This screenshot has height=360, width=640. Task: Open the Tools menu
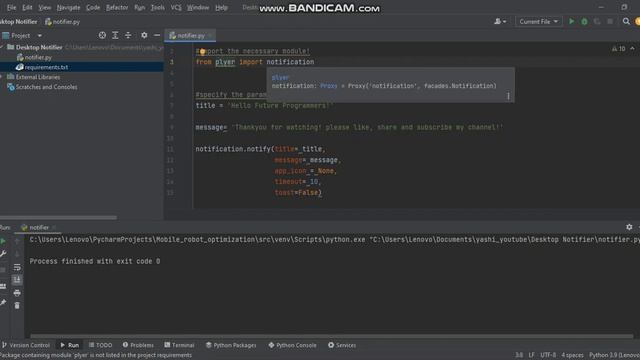pos(158,7)
